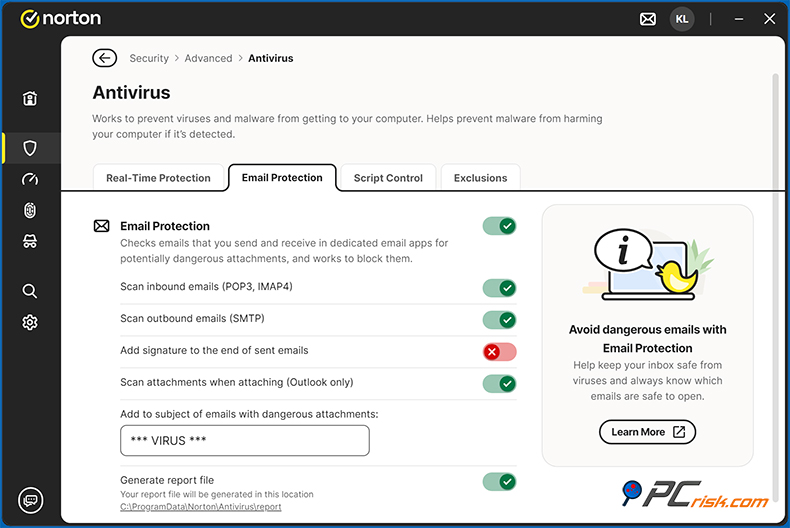This screenshot has height=528, width=790.
Task: Open the KL account avatar
Action: pyautogui.click(x=681, y=19)
